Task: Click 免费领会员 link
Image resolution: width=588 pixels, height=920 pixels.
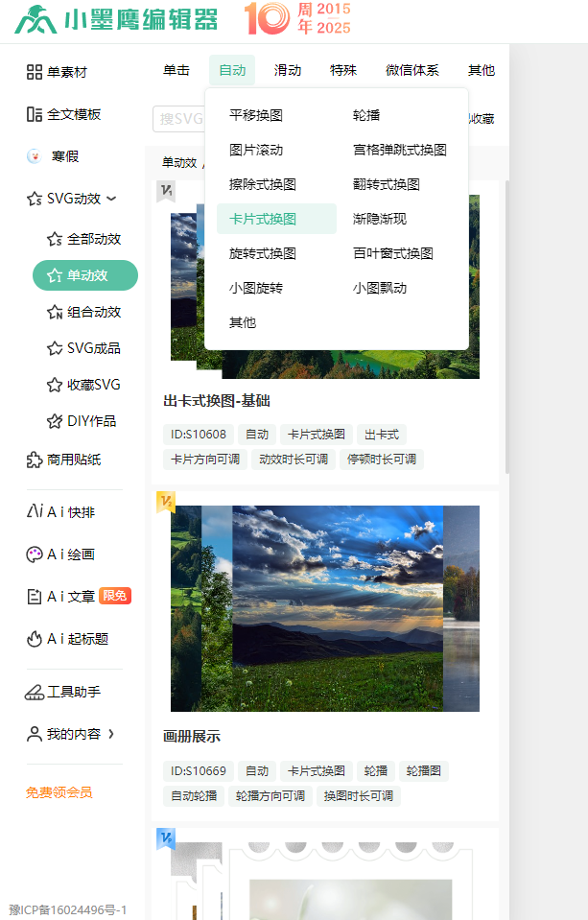Action: pyautogui.click(x=59, y=792)
